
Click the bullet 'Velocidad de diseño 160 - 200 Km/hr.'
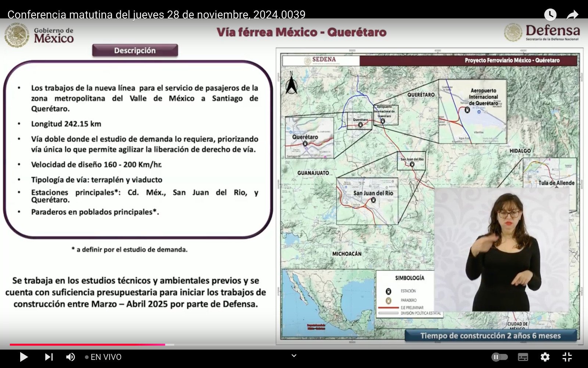[96, 164]
